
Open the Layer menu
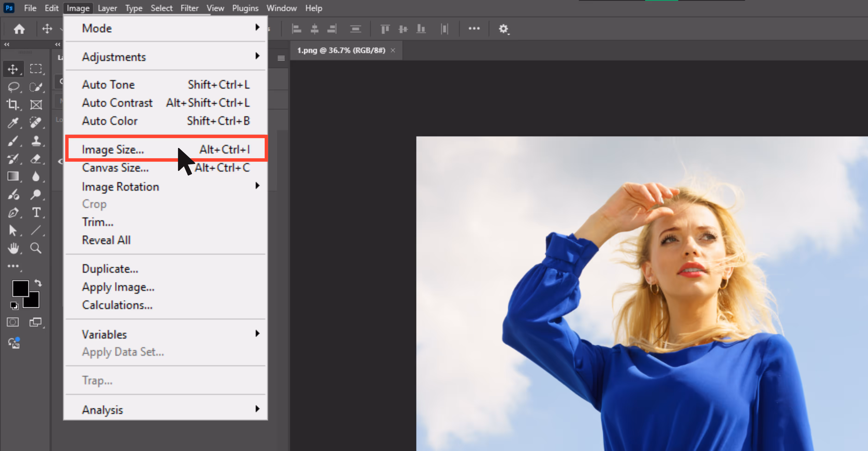coord(107,8)
